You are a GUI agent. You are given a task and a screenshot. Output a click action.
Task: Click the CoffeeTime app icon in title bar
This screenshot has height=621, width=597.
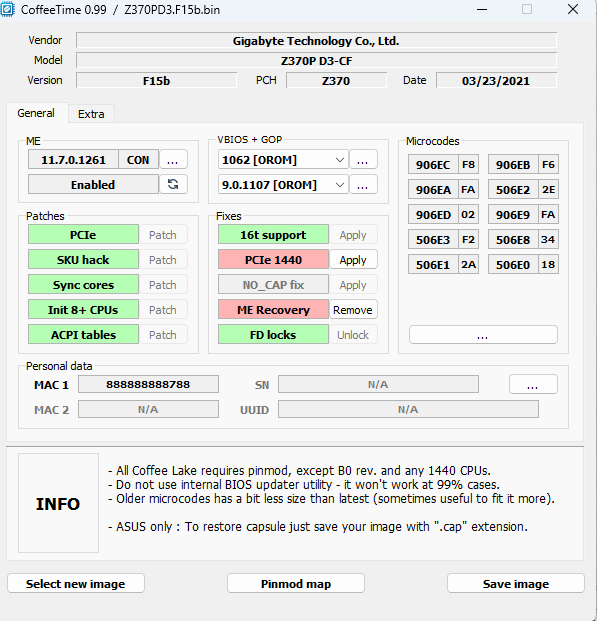(8, 9)
